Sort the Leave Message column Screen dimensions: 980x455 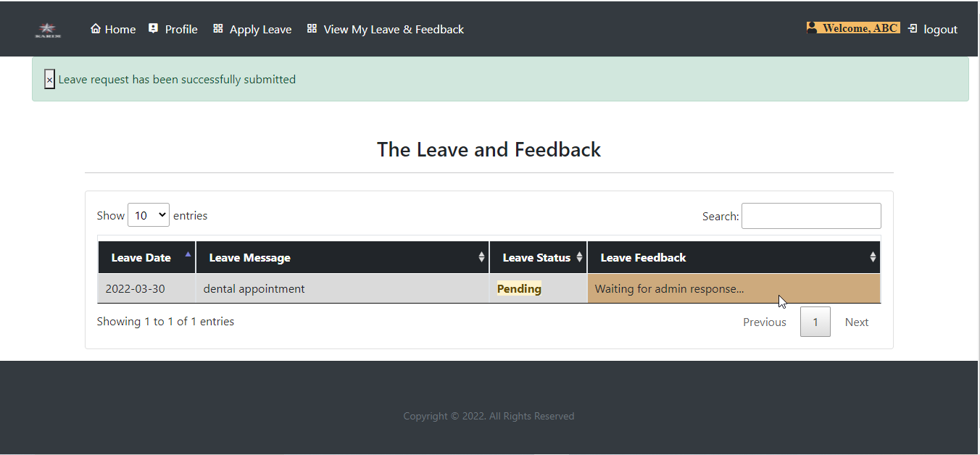tap(481, 257)
